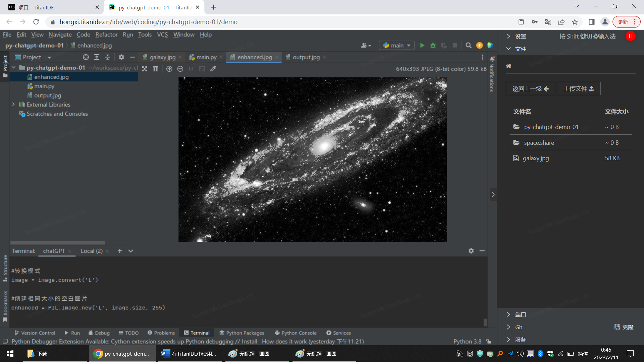
Task: Expand the External Libraries tree item
Action: click(13, 104)
